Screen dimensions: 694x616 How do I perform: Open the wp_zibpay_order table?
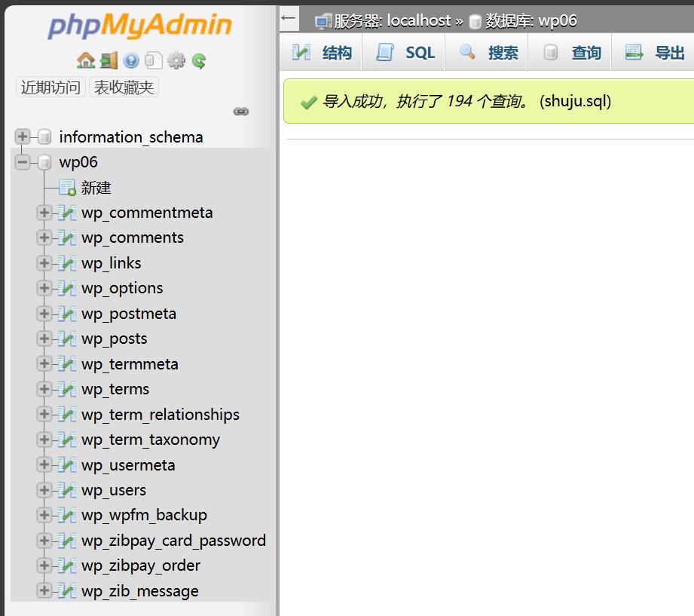(141, 565)
